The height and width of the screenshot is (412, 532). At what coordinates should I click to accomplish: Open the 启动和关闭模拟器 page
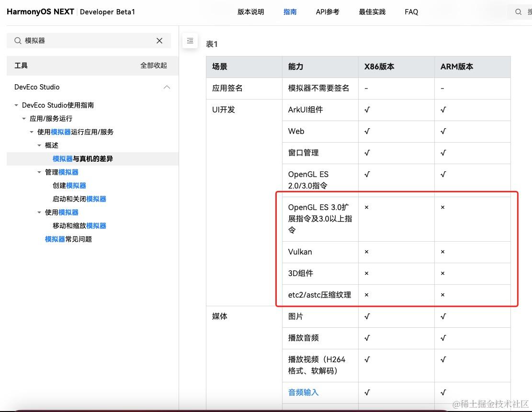click(79, 199)
